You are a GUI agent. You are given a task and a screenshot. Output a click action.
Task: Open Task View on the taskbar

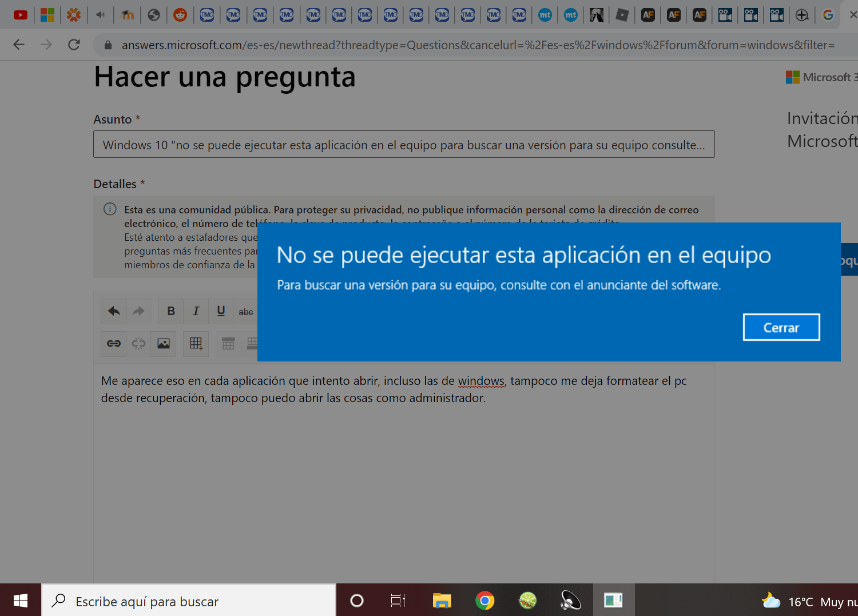coord(398,600)
